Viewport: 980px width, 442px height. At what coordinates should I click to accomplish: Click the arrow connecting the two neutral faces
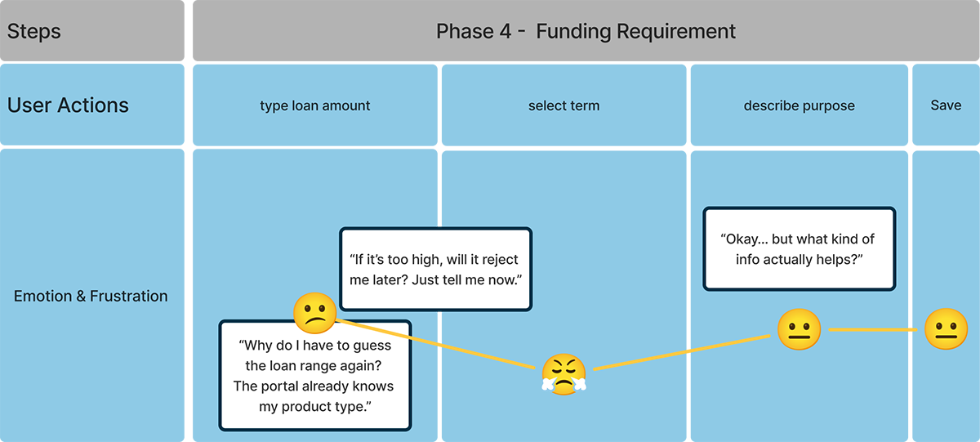tap(872, 330)
